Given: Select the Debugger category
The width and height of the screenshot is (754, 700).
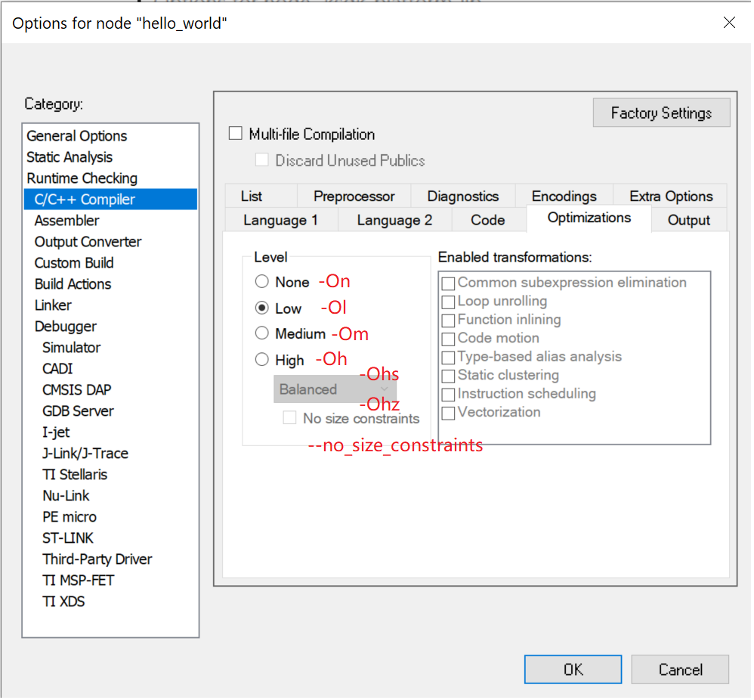Looking at the screenshot, I should 66,327.
